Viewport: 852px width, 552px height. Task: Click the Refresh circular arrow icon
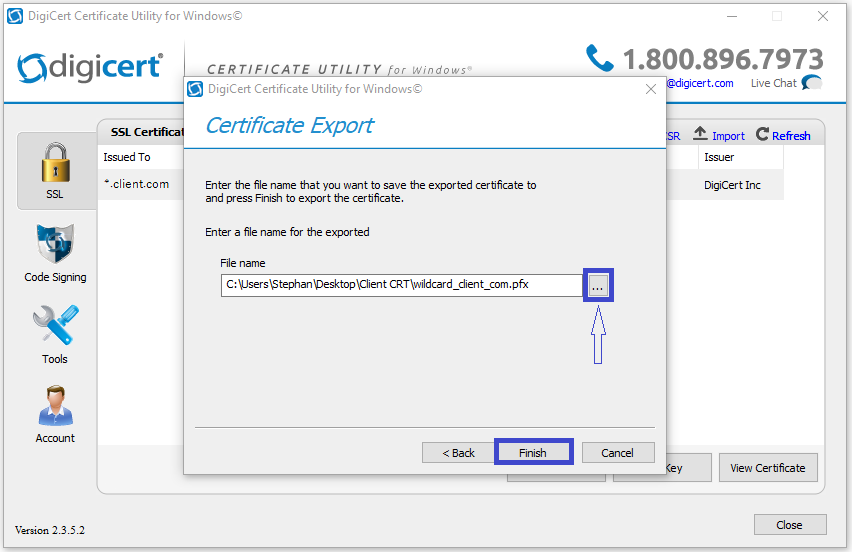coord(762,134)
